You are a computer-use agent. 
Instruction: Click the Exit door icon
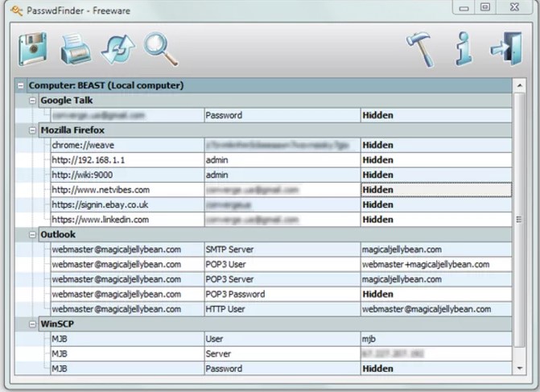click(506, 48)
